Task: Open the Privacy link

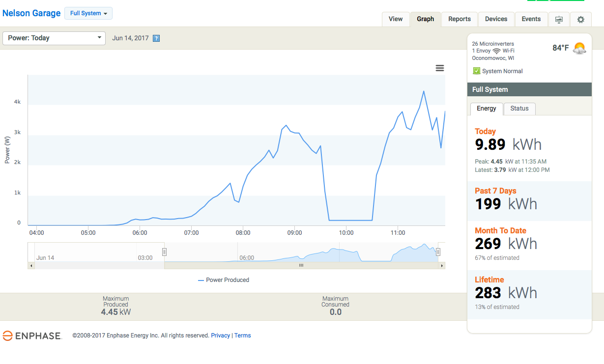Action: point(221,336)
